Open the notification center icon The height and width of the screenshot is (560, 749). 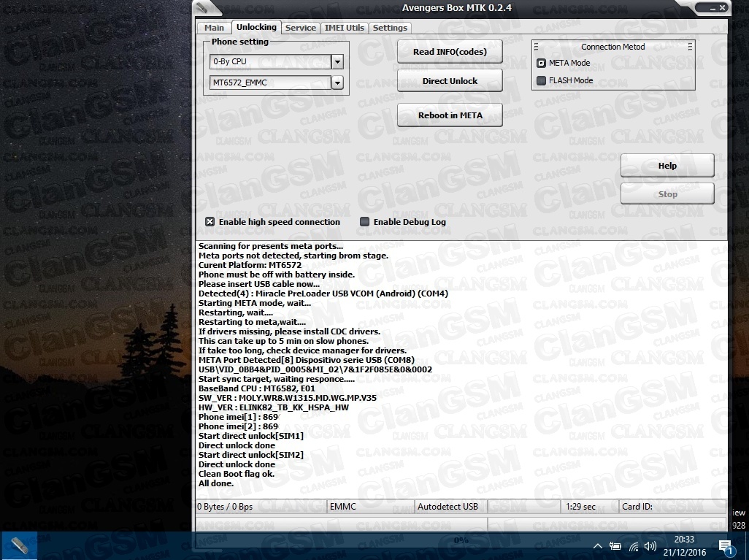[x=726, y=547]
